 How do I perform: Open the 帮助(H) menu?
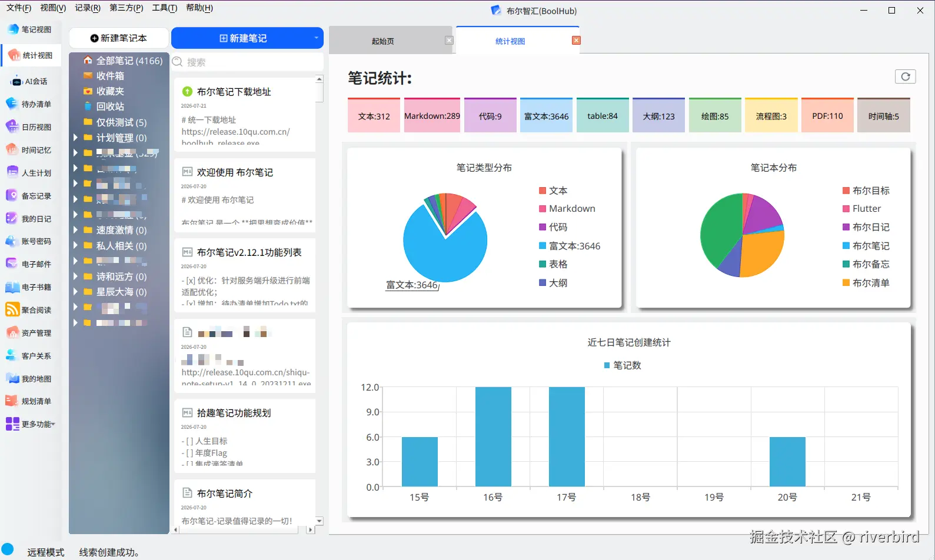(199, 8)
